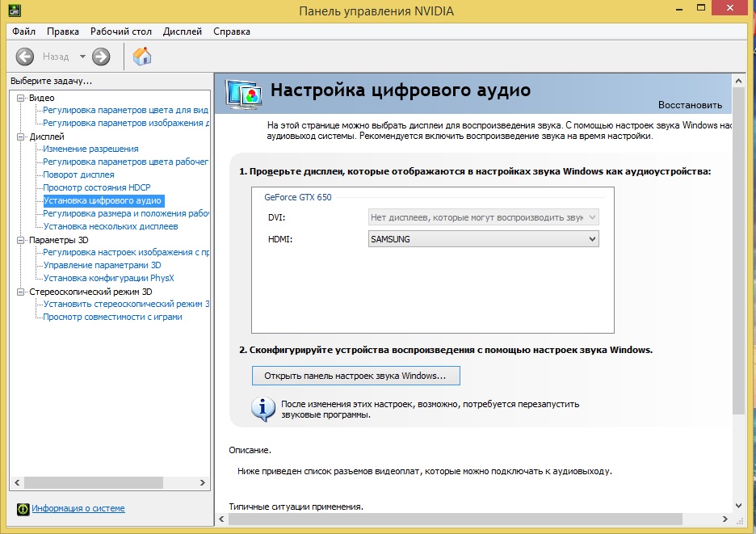
Task: Open the back history dropdown arrow
Action: tap(82, 57)
